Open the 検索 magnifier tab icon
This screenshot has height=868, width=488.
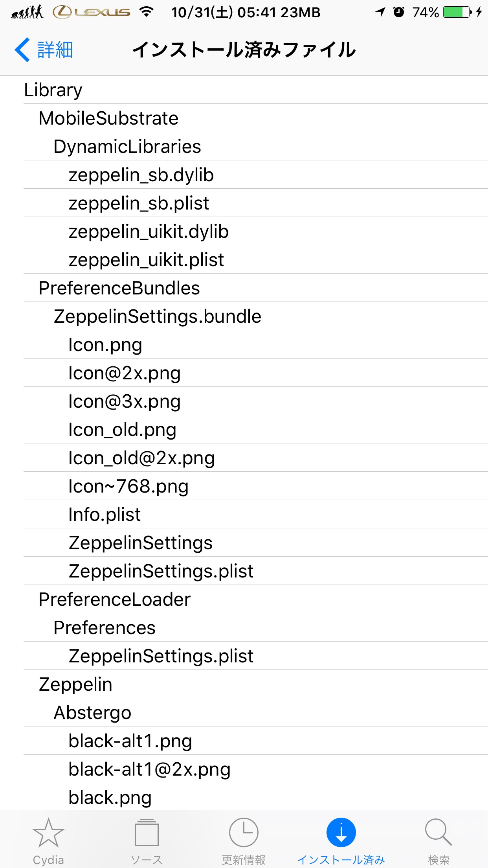tap(438, 832)
